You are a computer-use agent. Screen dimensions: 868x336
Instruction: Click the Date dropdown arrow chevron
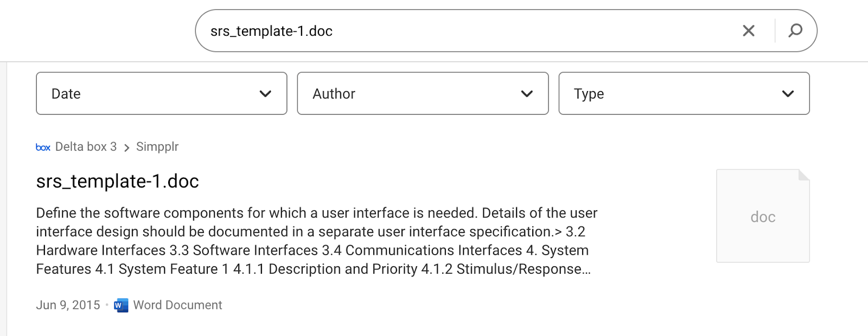265,94
